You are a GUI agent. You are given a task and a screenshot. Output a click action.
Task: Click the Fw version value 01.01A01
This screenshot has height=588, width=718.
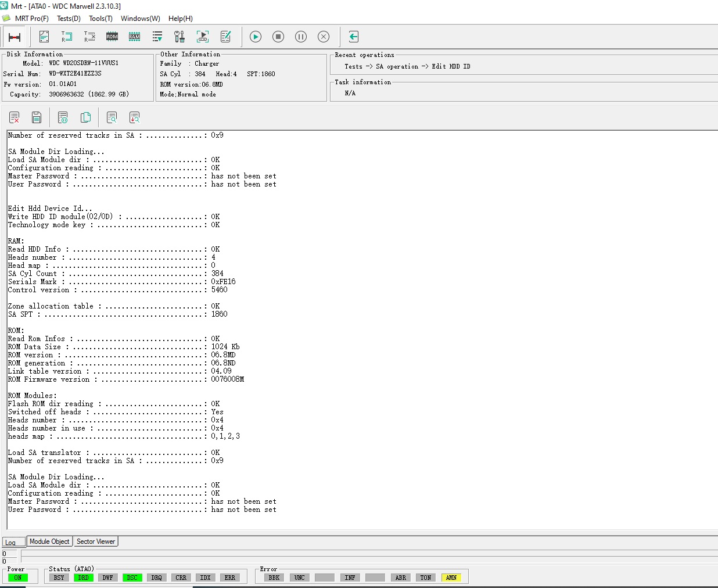click(x=63, y=84)
